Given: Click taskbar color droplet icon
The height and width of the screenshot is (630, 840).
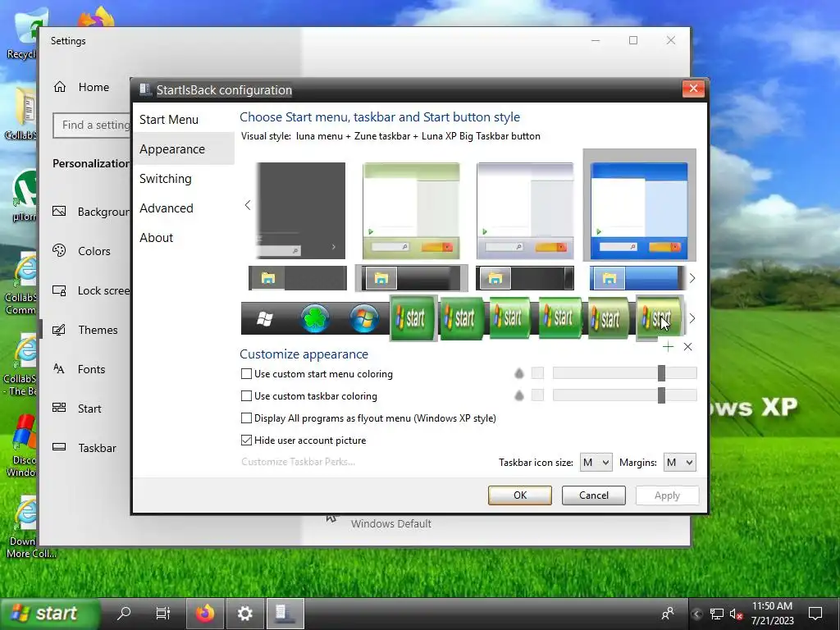Looking at the screenshot, I should [518, 395].
